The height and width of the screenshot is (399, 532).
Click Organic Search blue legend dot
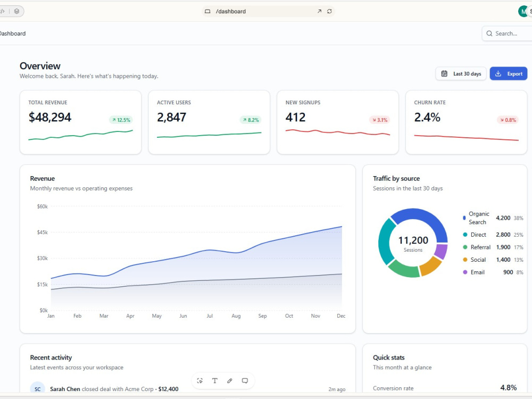[464, 218]
